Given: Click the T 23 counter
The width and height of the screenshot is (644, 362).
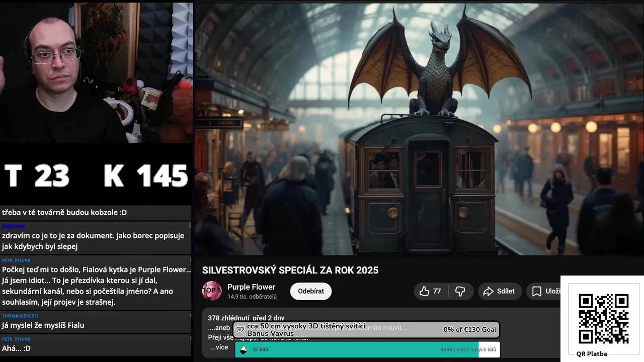Looking at the screenshot, I should 37,176.
